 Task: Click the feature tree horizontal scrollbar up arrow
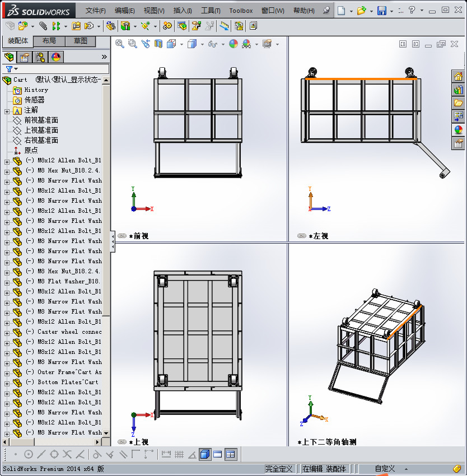click(x=106, y=80)
